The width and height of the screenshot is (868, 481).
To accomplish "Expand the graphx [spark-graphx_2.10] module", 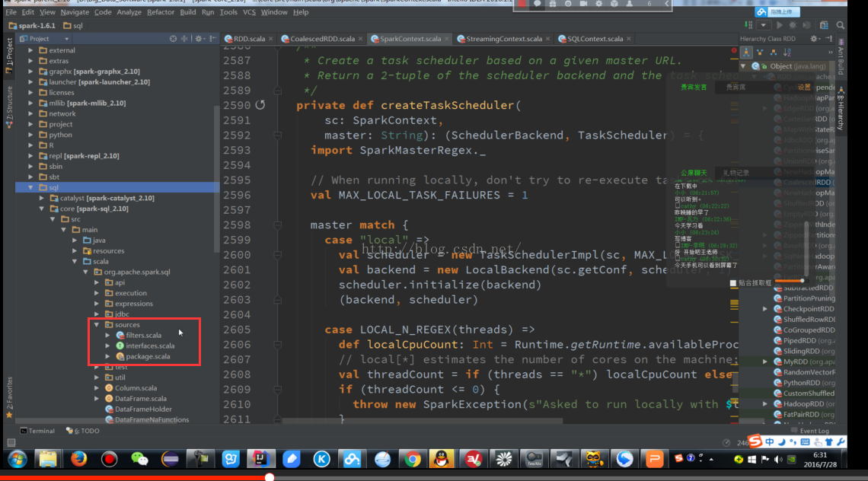I will pos(30,72).
